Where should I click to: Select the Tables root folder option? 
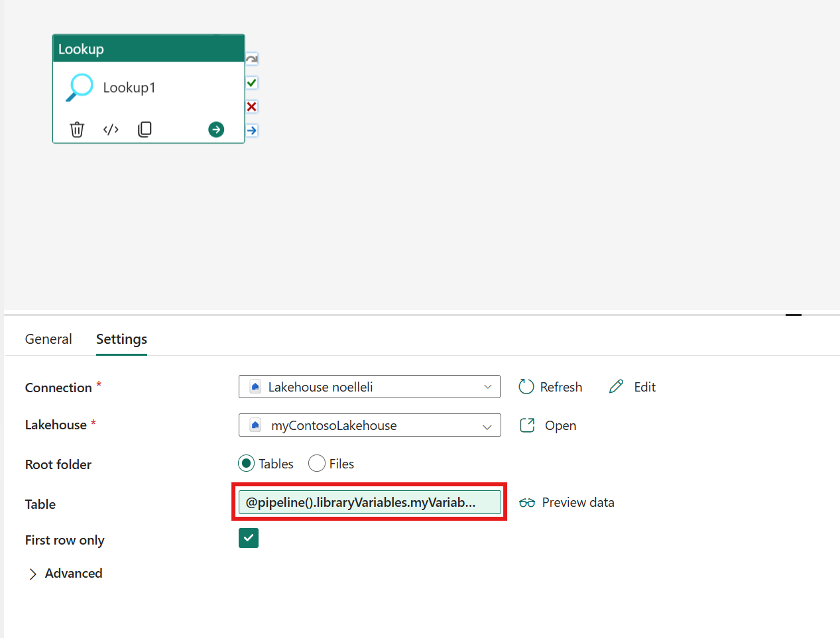pos(247,464)
